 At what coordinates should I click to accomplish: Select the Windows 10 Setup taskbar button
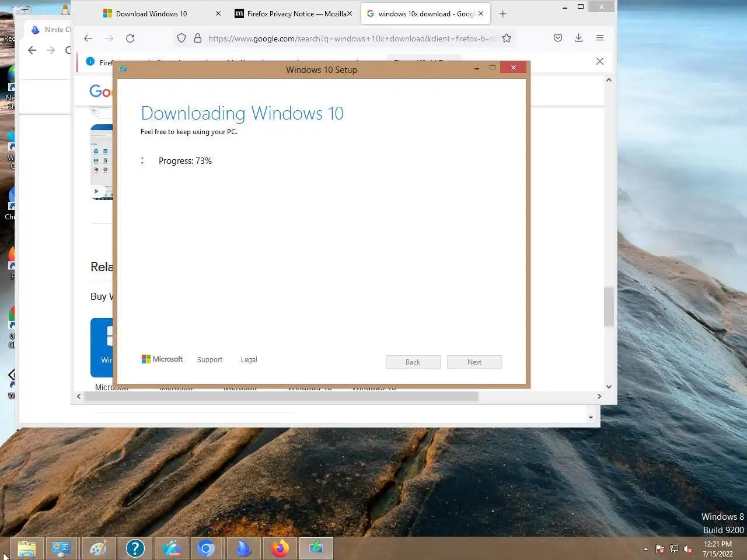point(316,548)
